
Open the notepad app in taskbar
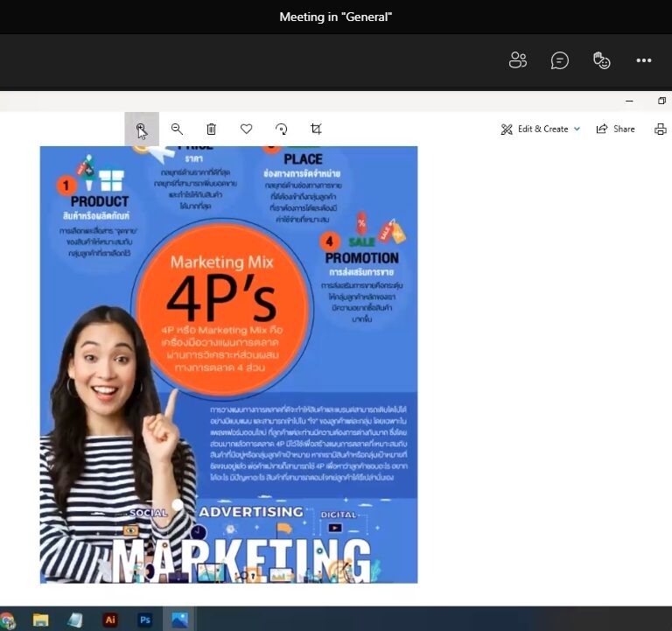coord(75,620)
